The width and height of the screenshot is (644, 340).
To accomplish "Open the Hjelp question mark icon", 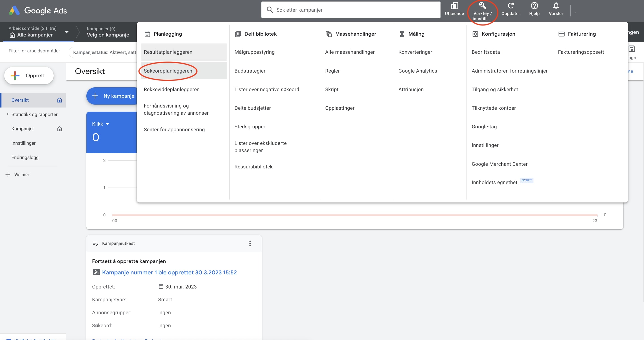I will pos(534,6).
